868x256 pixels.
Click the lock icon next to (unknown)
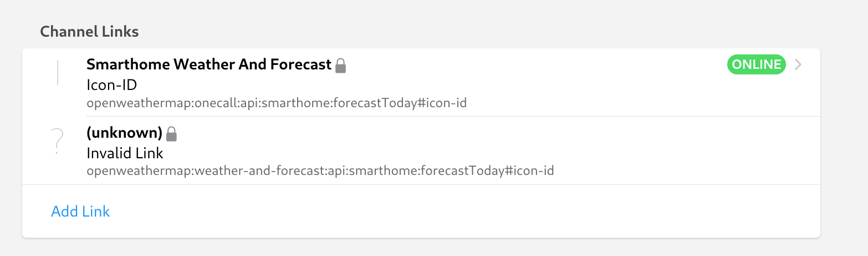pos(172,134)
